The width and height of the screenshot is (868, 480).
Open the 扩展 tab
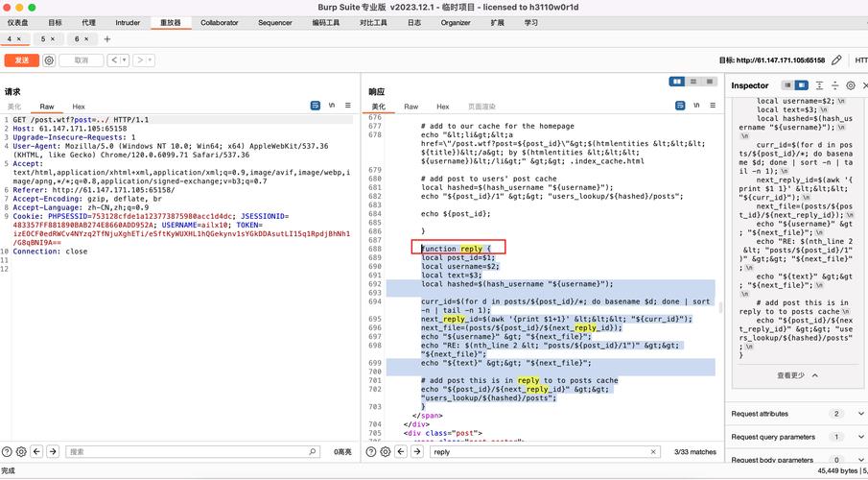pos(497,23)
